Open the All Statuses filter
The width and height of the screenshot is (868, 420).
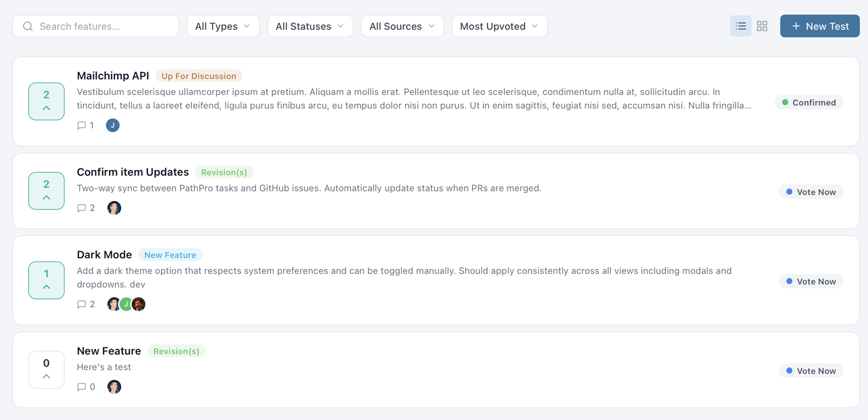click(x=310, y=26)
